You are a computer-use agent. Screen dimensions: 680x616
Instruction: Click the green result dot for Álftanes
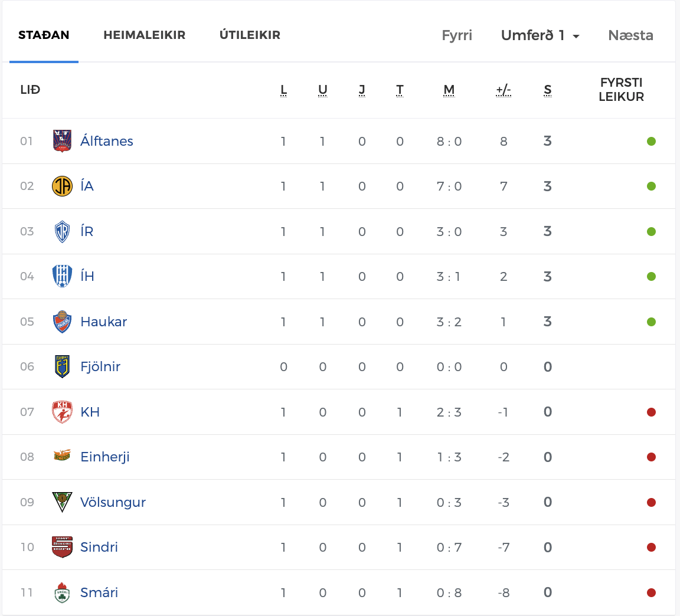pos(651,142)
